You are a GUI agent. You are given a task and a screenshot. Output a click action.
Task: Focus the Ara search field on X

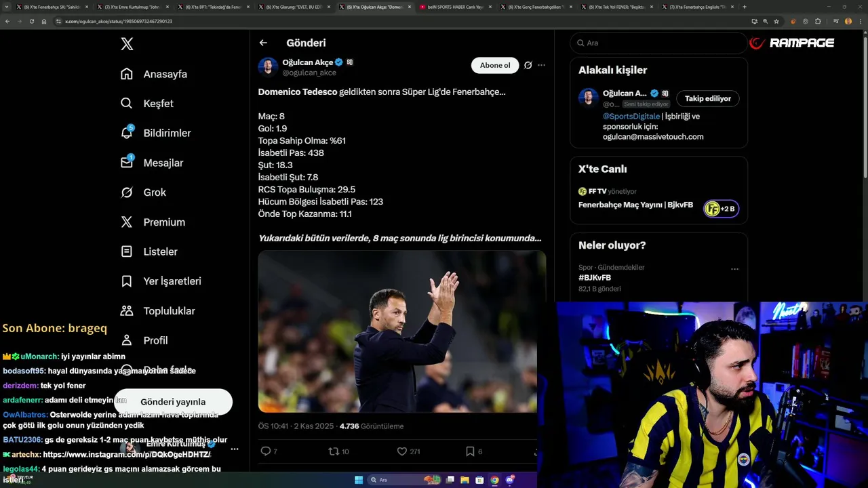[658, 43]
